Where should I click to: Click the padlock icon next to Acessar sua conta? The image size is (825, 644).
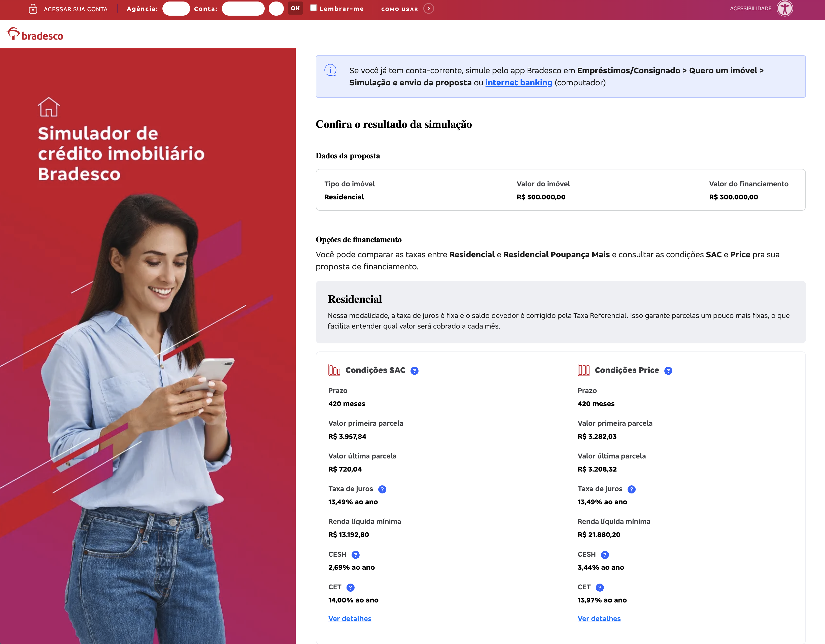[34, 8]
